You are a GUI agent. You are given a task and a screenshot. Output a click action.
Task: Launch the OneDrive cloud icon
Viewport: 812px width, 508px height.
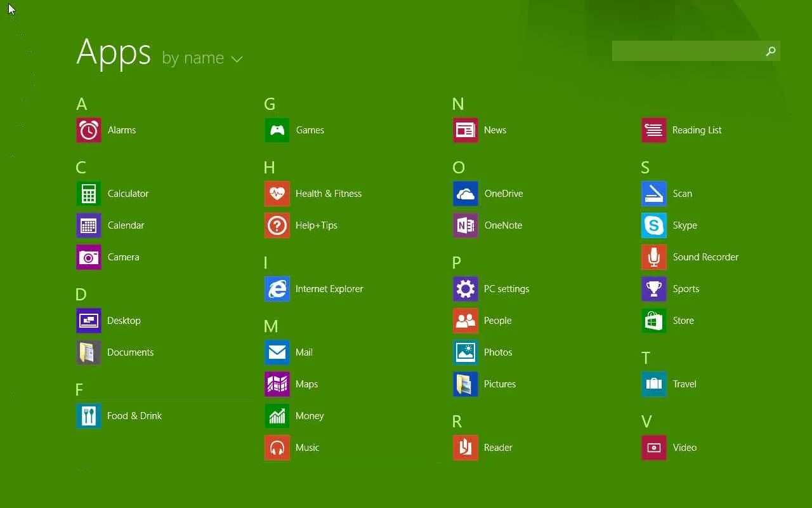[x=466, y=194]
